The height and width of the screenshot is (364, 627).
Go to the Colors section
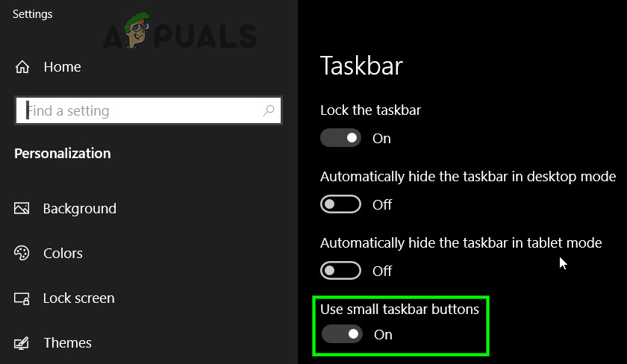tap(63, 254)
